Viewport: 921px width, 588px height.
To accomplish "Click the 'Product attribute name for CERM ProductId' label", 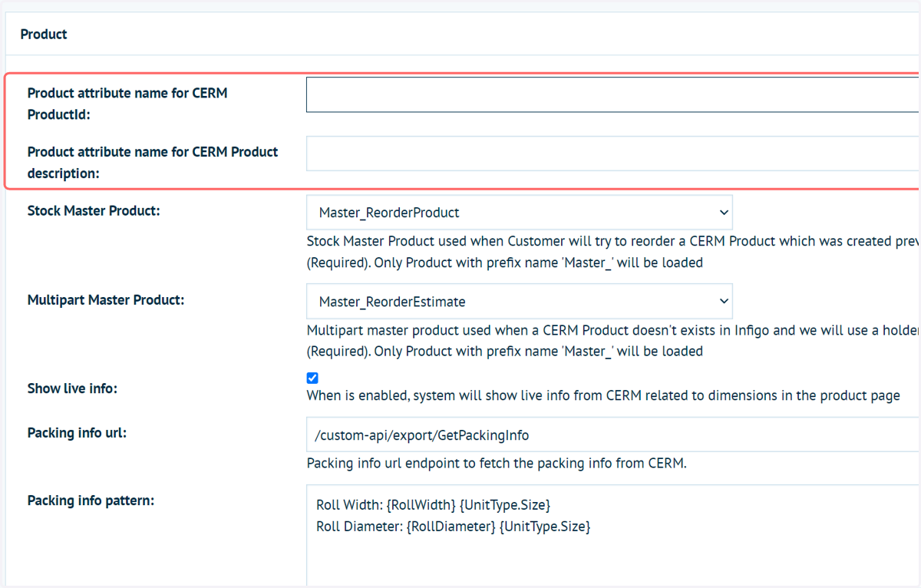I will pyautogui.click(x=127, y=104).
